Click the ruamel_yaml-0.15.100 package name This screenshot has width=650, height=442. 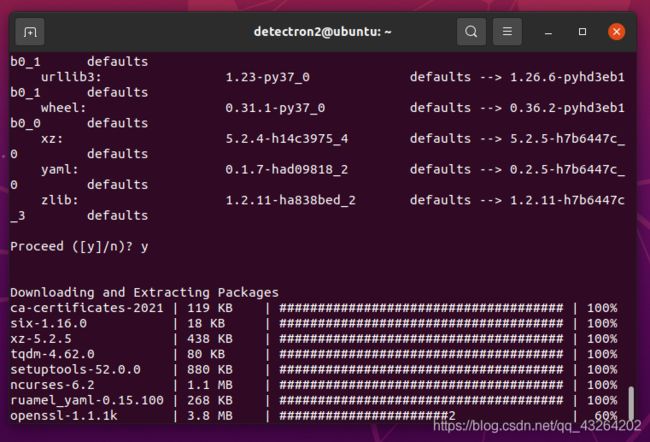(x=87, y=400)
